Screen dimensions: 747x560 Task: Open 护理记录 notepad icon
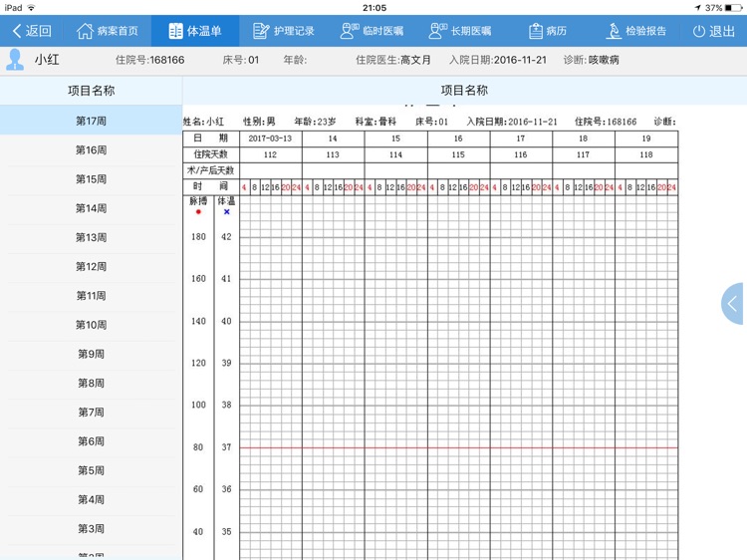pyautogui.click(x=261, y=31)
